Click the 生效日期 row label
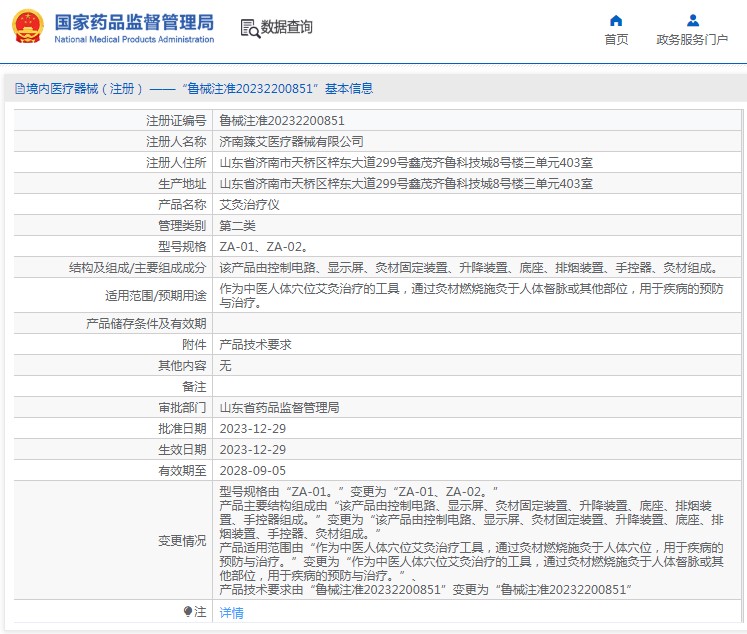 (182, 450)
